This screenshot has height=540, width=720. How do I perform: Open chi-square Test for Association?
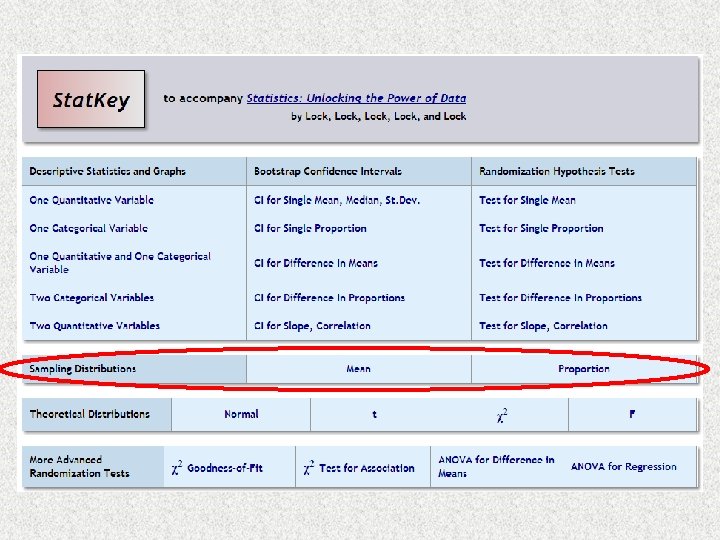[359, 467]
